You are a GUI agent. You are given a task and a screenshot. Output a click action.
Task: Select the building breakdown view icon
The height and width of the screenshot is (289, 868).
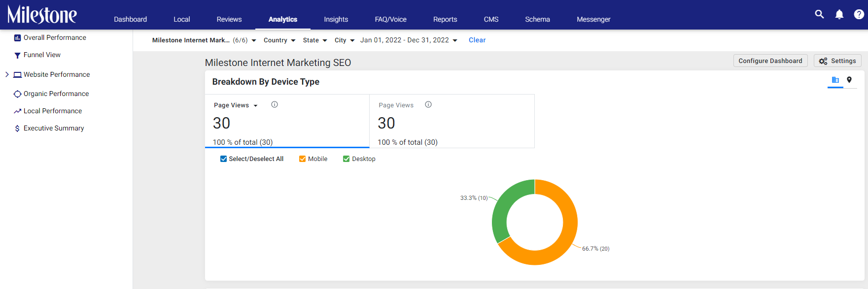[x=835, y=80]
